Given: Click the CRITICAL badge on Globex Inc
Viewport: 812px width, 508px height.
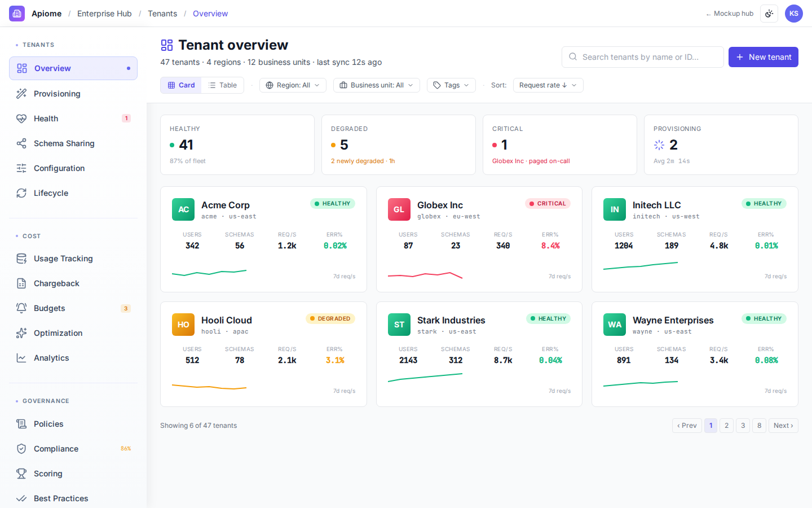Looking at the screenshot, I should click(x=548, y=204).
